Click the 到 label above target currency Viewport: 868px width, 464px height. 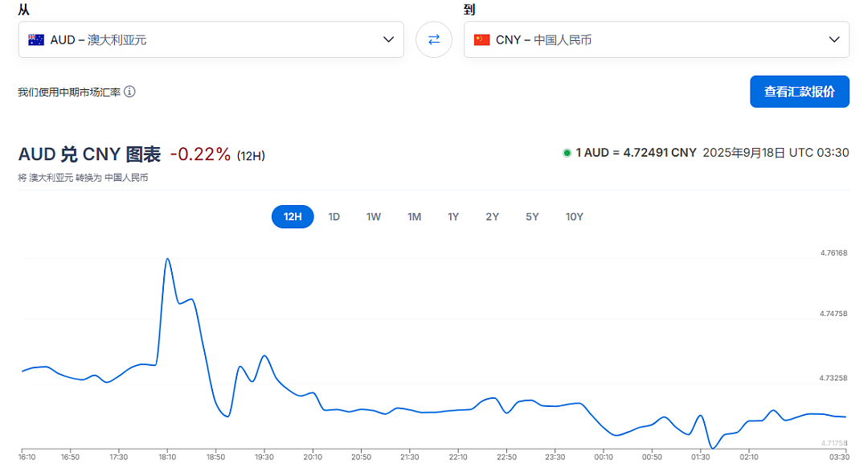[x=469, y=10]
